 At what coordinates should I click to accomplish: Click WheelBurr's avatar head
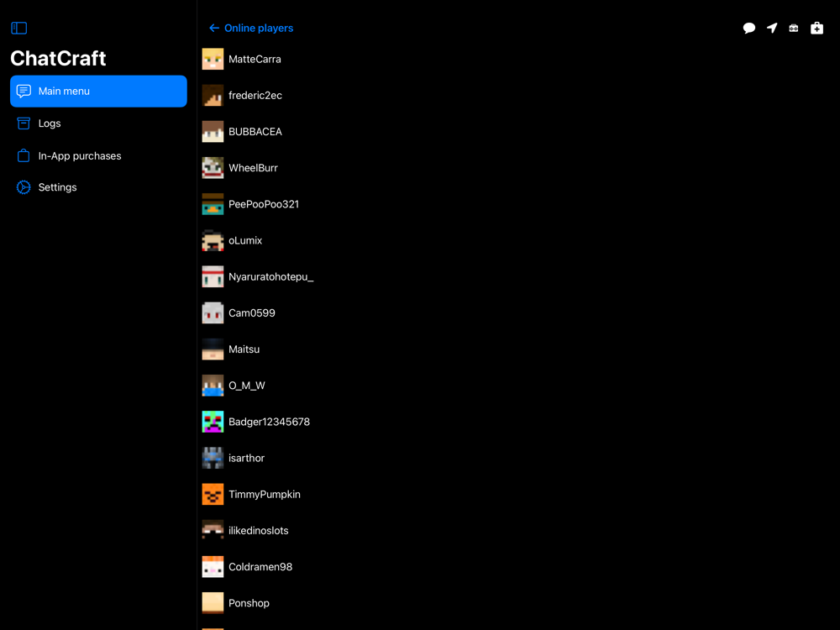pos(213,168)
